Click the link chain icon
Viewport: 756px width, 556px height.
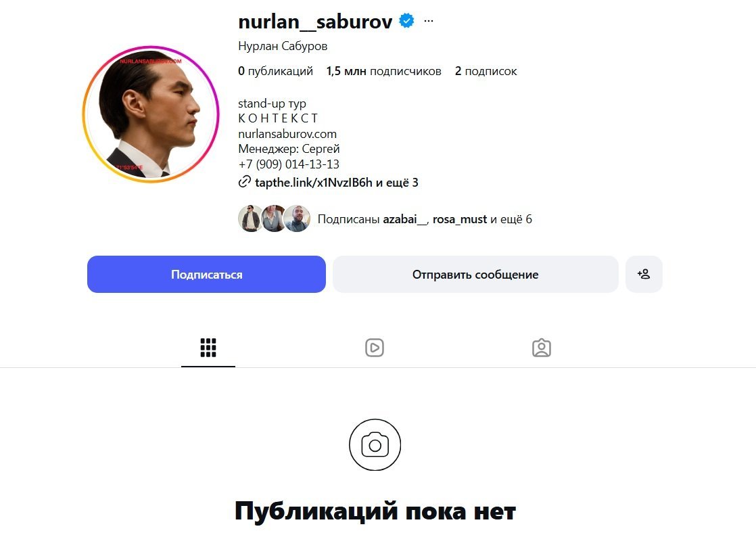[244, 182]
